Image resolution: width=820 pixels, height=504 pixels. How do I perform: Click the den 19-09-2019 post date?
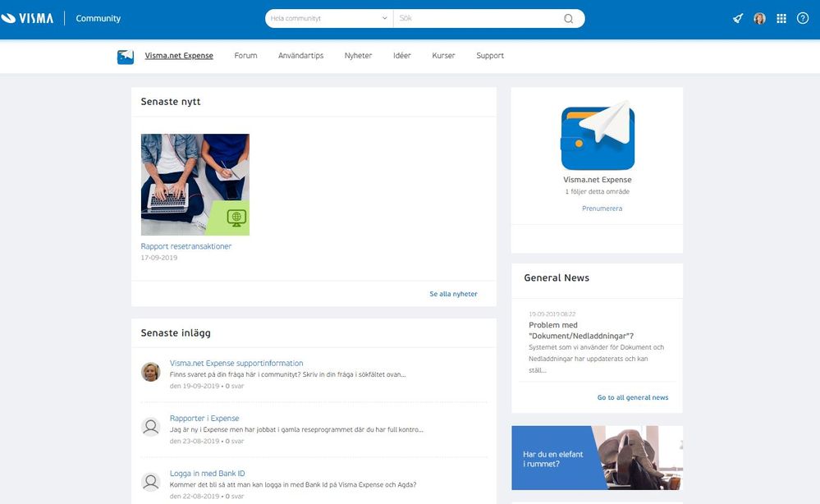coord(195,386)
